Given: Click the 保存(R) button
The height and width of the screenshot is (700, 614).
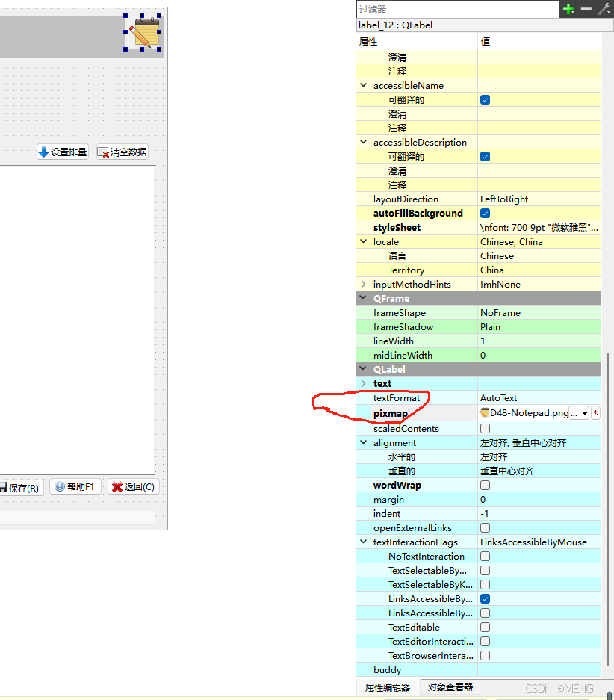Looking at the screenshot, I should pos(22,487).
